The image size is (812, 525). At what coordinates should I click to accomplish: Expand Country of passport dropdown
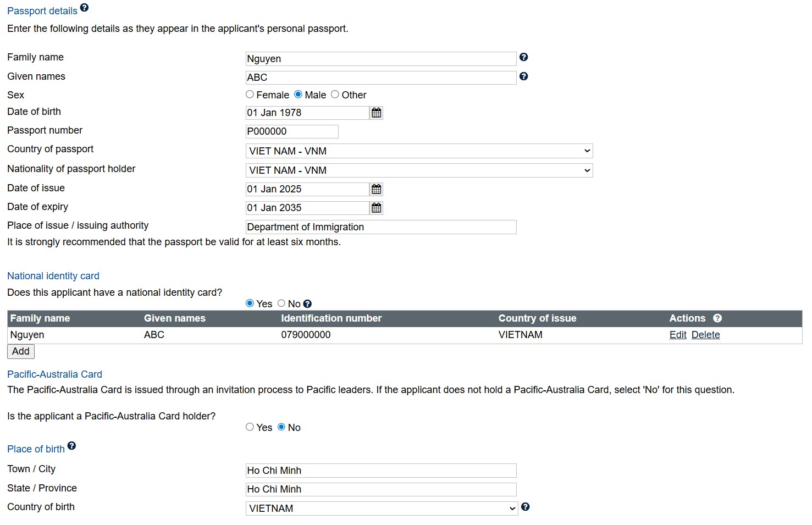point(419,151)
